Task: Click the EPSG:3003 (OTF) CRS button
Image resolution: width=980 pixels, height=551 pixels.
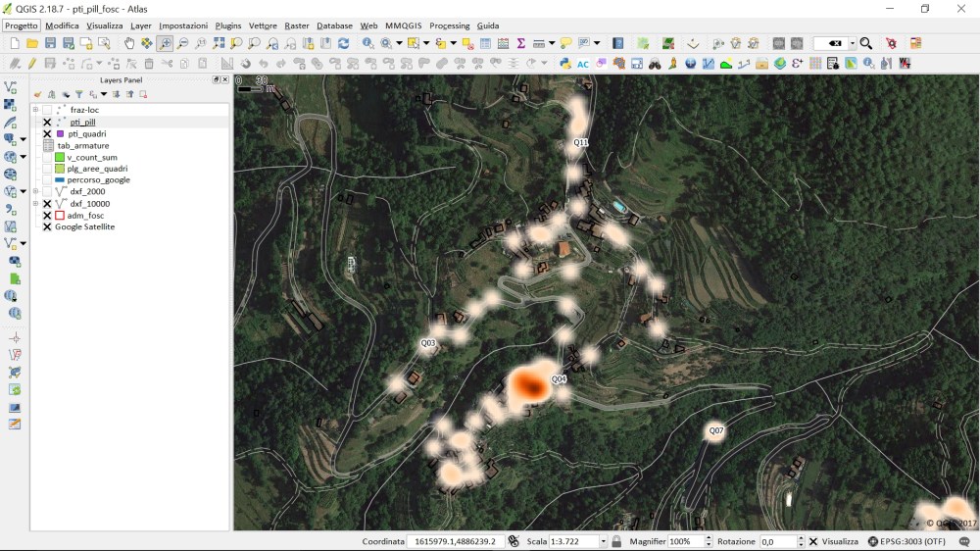Action: coord(906,541)
